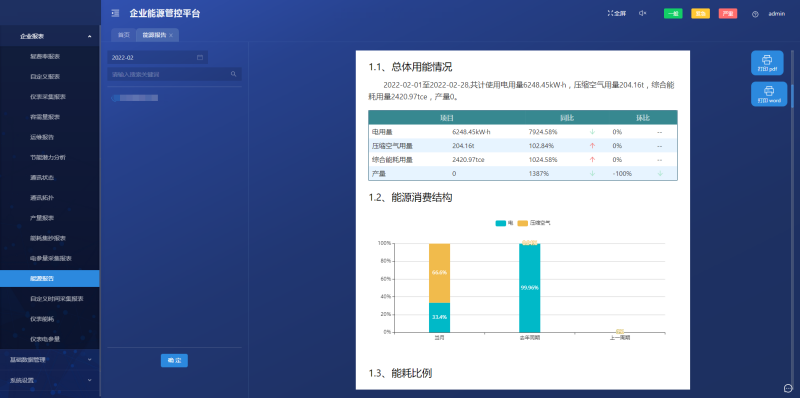Open the yellow 紧急 alarm badge

click(x=701, y=14)
